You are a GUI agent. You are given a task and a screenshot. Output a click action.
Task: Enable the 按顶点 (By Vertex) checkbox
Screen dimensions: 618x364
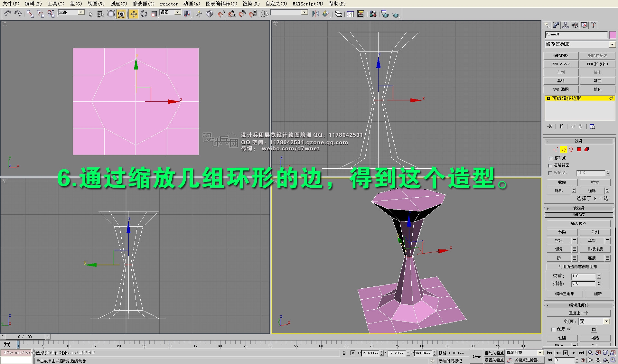(550, 158)
